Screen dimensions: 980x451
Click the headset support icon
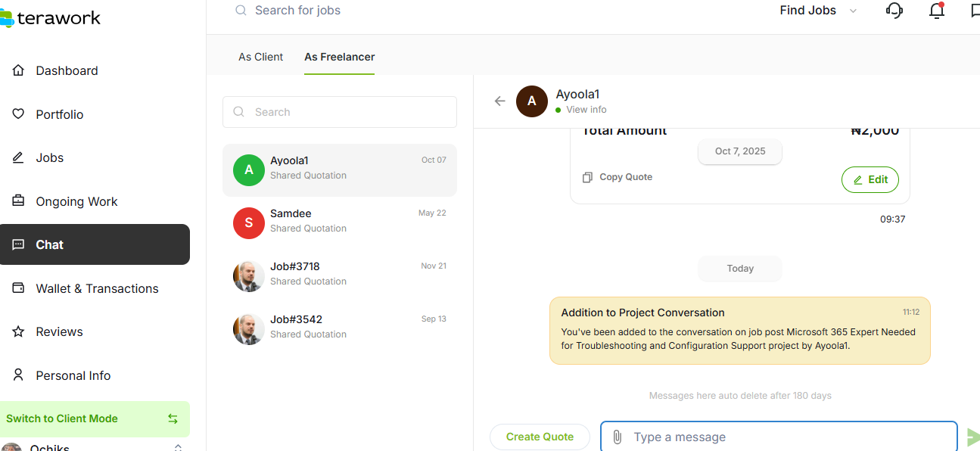[x=894, y=11]
